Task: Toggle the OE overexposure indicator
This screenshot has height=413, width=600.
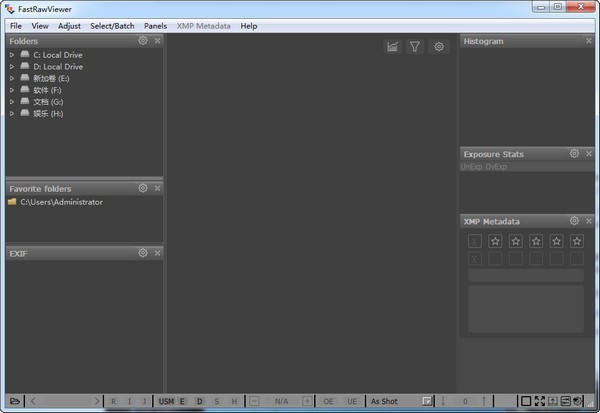Action: (329, 401)
